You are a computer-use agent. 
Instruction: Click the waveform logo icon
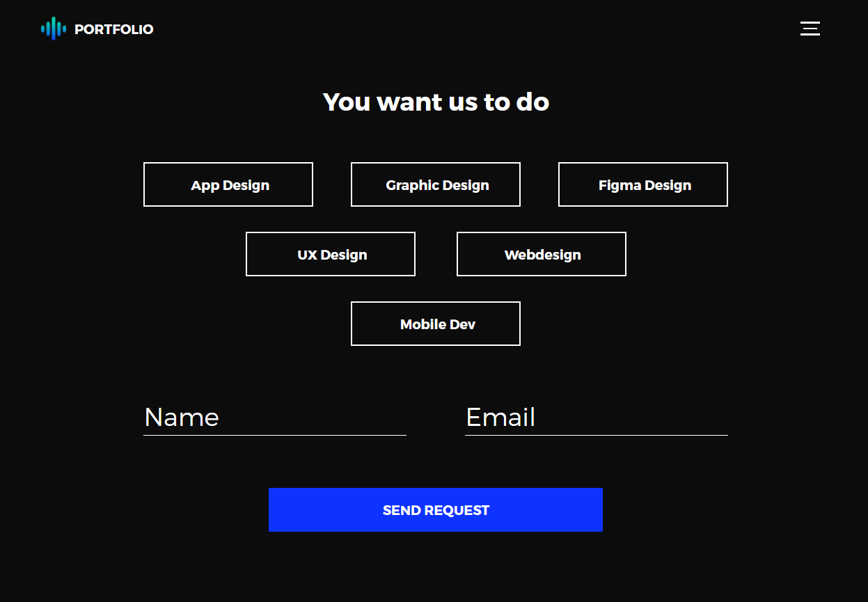pos(53,29)
